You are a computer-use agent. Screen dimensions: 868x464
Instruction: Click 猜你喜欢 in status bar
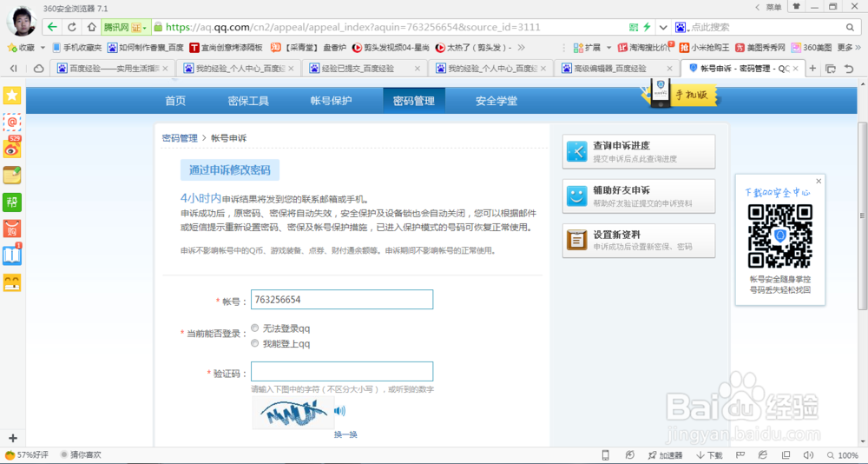coord(80,455)
